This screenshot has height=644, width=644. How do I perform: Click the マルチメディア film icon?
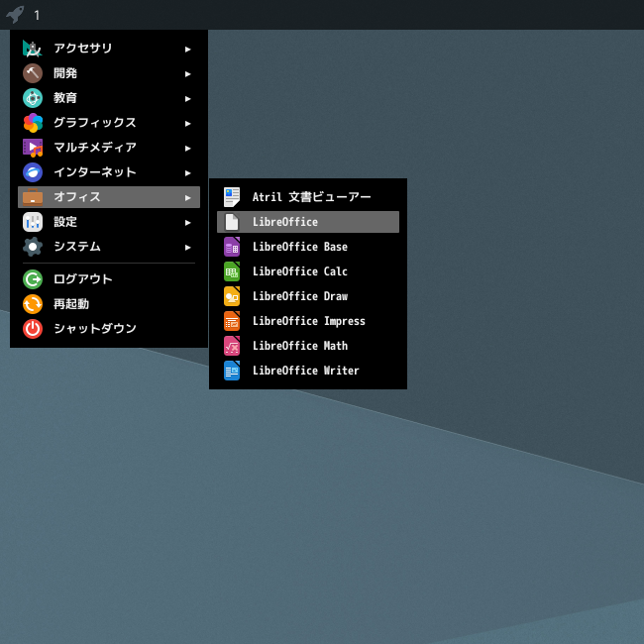[33, 148]
